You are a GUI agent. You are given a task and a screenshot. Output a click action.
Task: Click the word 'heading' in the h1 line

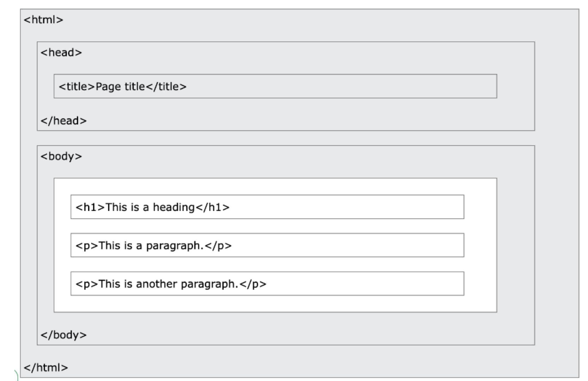174,207
